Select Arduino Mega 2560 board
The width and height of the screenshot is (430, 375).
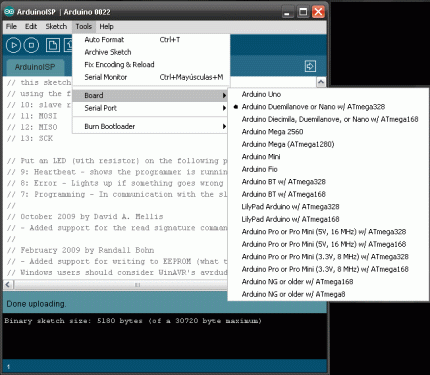272,132
